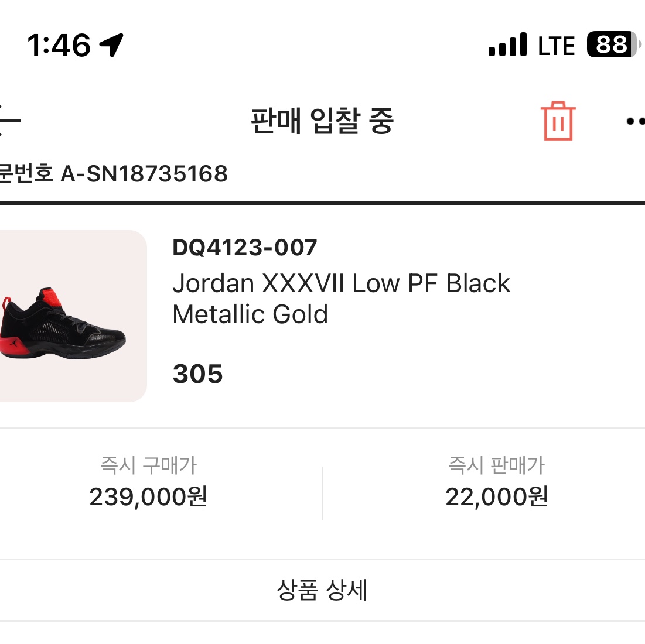Tap the 즉시 판매가 label
The image size is (645, 644).
point(497,465)
